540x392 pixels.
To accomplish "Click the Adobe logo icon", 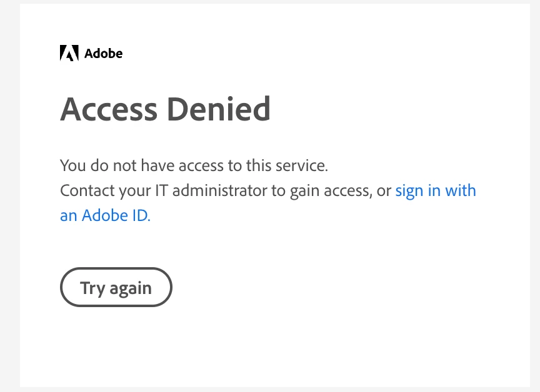I will pos(69,53).
